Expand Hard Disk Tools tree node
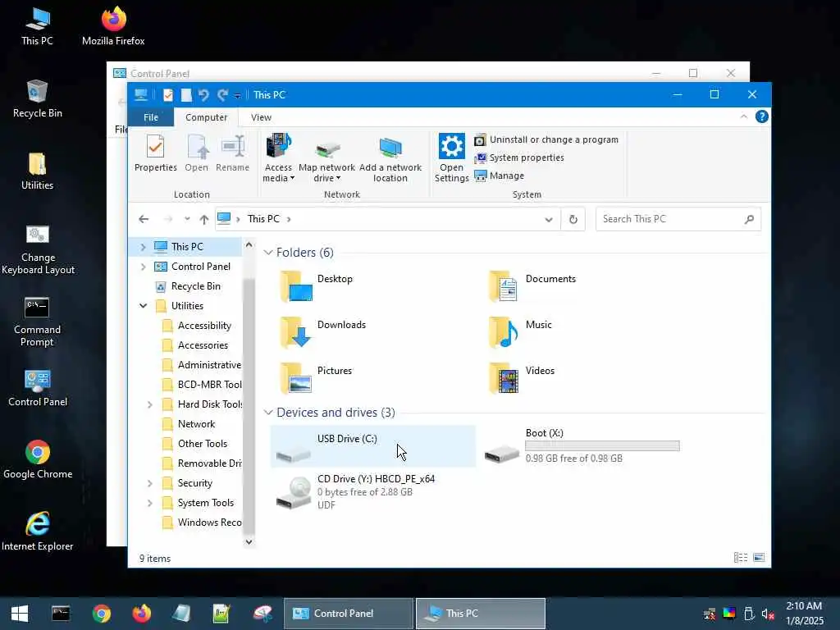 [150, 404]
